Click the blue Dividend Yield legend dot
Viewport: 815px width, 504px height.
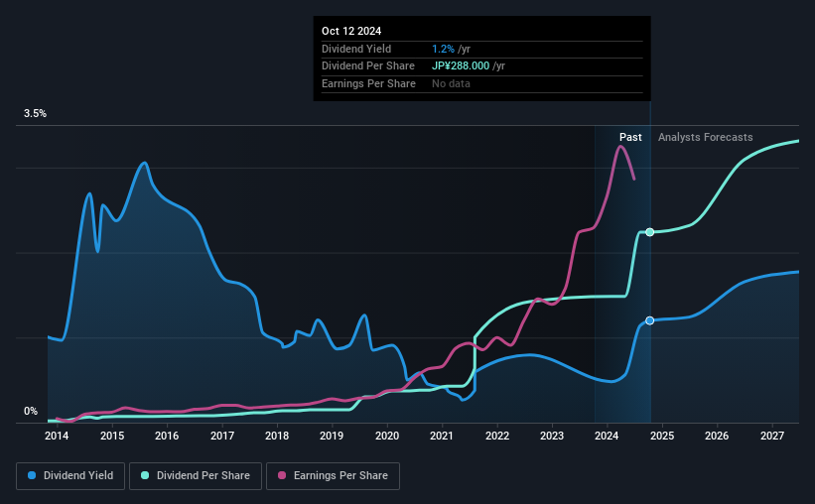coord(32,475)
